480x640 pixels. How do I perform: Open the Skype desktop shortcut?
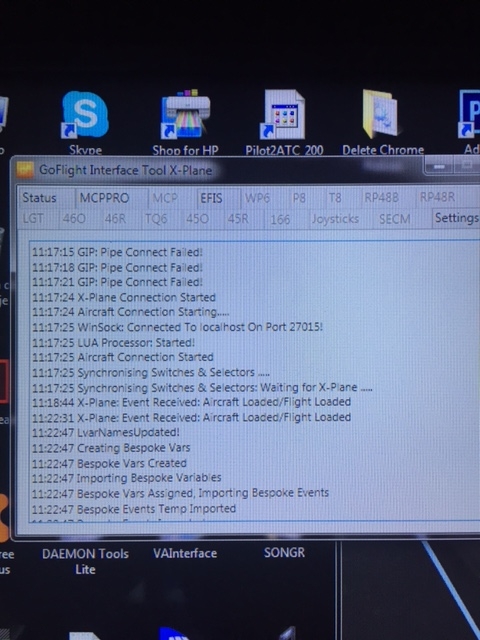point(85,121)
